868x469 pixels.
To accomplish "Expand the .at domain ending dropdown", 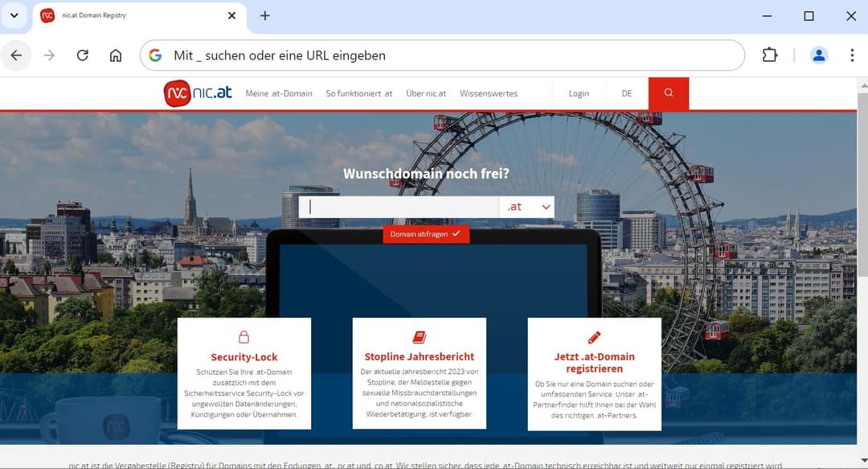I will [526, 207].
